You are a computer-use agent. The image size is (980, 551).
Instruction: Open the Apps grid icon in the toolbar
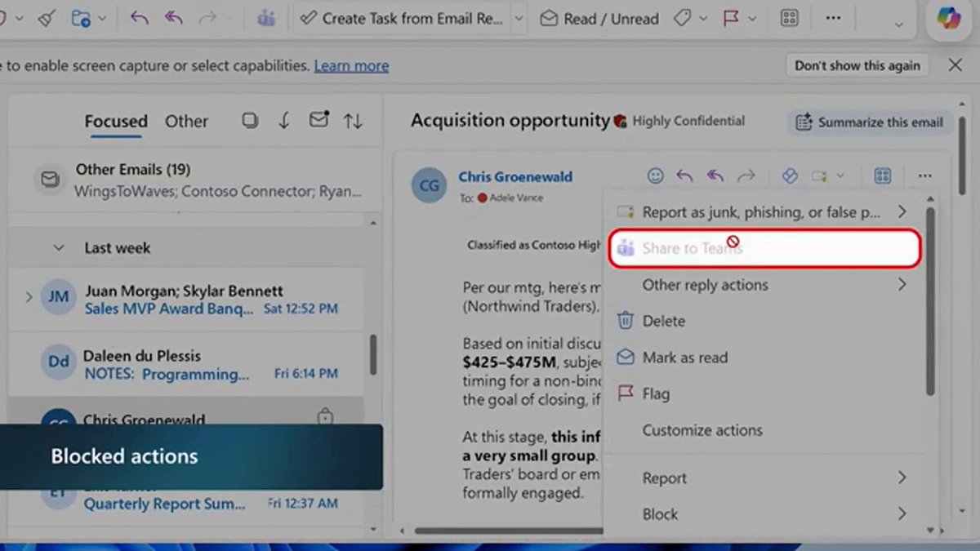coord(789,18)
